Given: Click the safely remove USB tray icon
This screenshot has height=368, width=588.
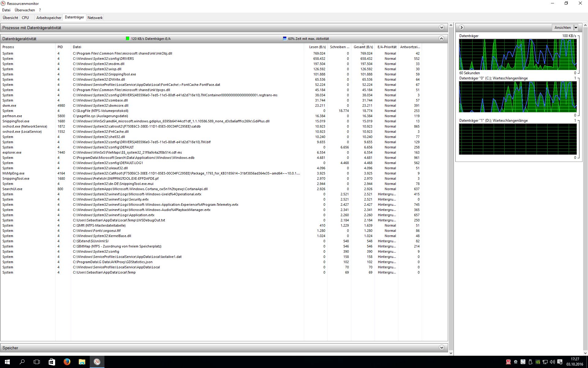Looking at the screenshot, I should click(x=530, y=362).
